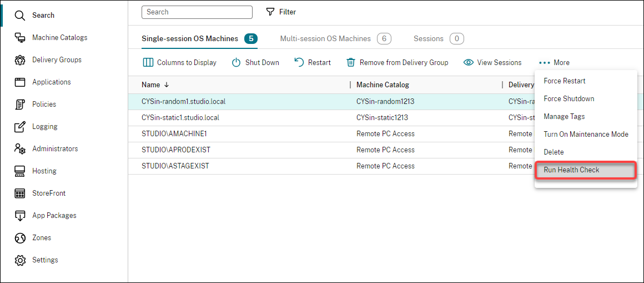Open Machine Catalogs from the sidebar

pos(59,37)
